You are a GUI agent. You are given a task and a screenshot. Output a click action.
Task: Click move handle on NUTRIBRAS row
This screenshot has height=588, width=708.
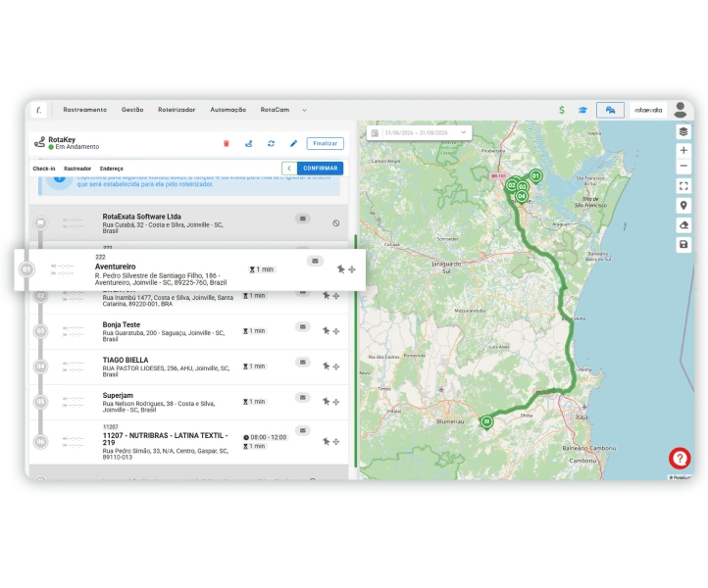pyautogui.click(x=336, y=442)
